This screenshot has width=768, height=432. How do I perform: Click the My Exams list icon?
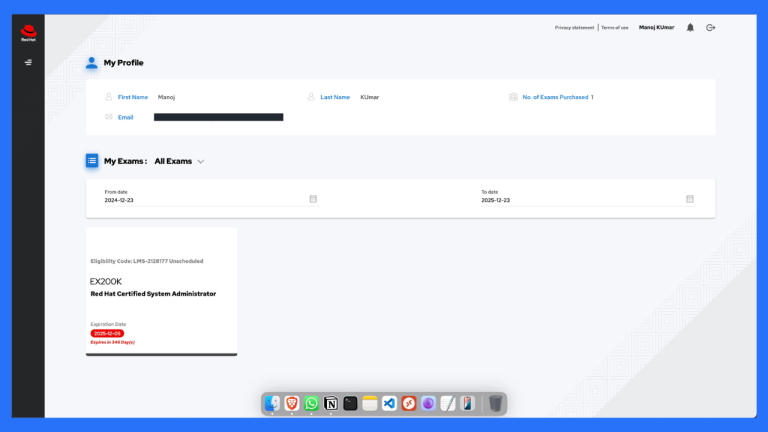coord(92,160)
